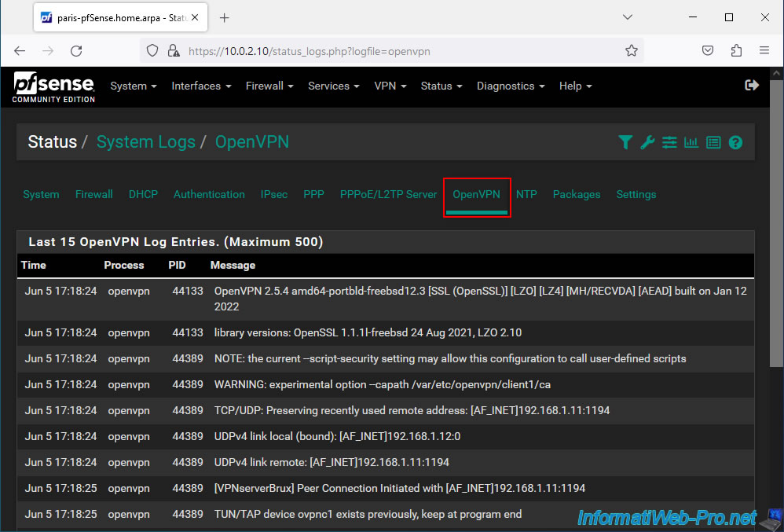Switch to the PPP log tab

[313, 195]
